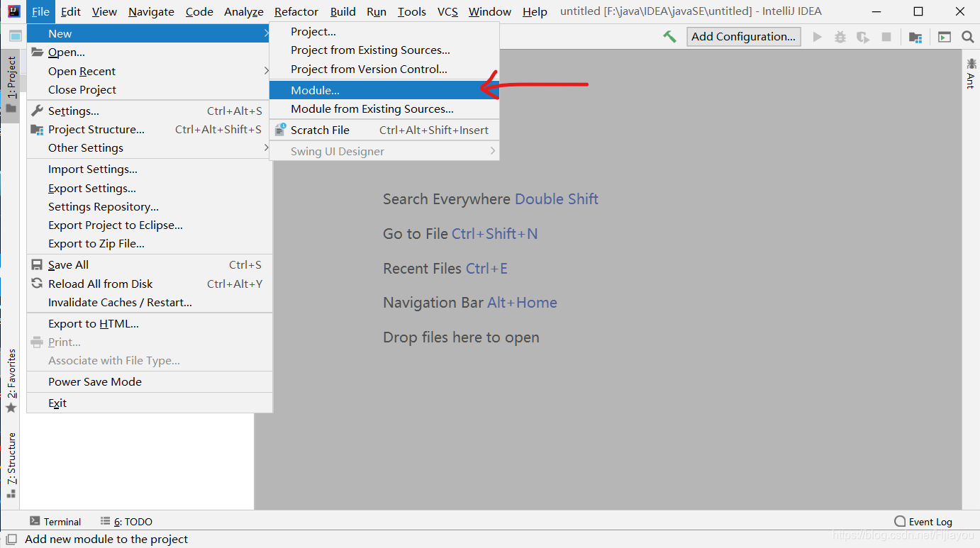Open the Build menu
Viewport: 980px width, 548px height.
tap(343, 11)
